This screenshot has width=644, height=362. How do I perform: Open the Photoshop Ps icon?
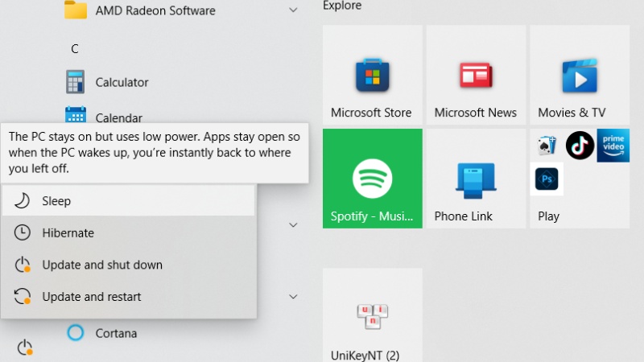[547, 179]
